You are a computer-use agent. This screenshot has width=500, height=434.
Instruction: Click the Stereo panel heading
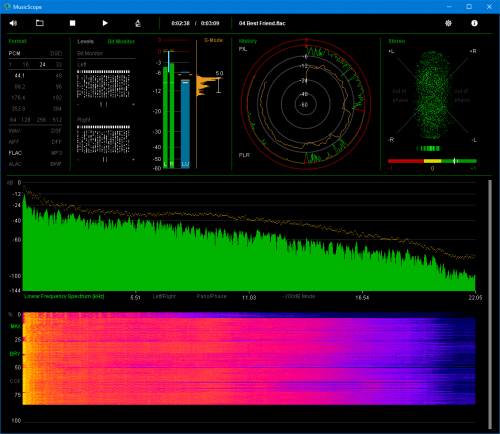pyautogui.click(x=397, y=41)
